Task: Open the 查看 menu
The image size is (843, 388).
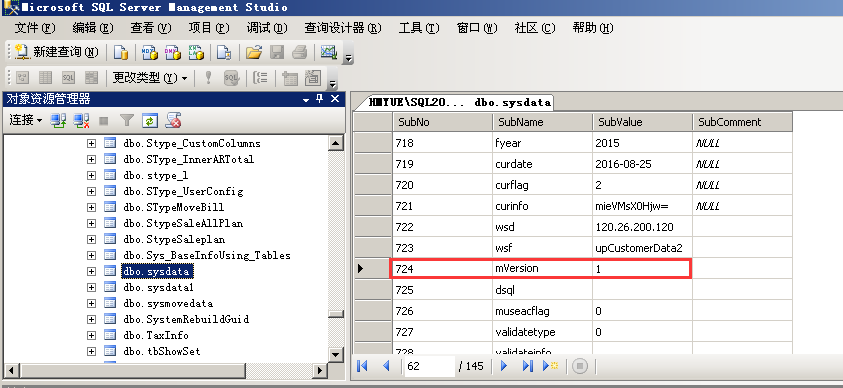Action: 151,28
